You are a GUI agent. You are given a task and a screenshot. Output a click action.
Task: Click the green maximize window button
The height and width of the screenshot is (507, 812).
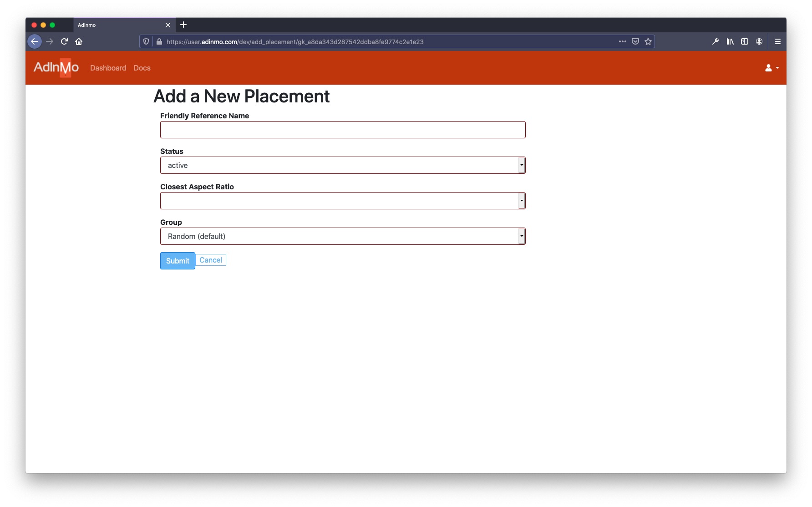[52, 25]
